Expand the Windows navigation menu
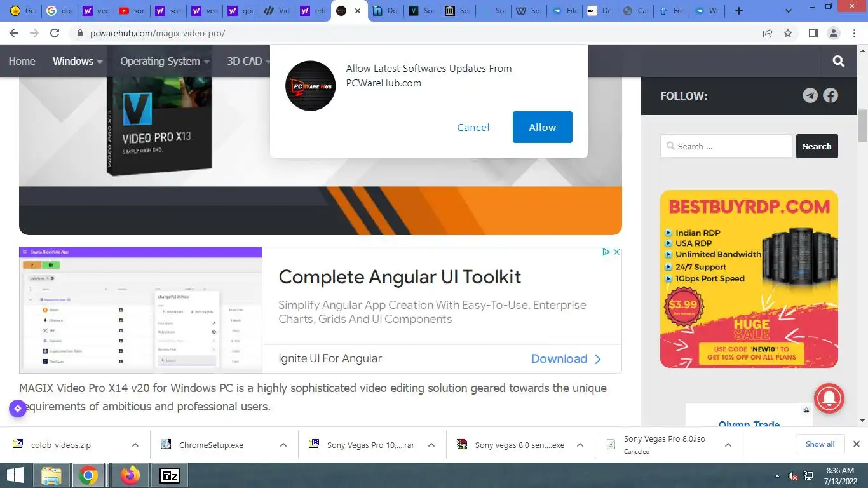Image resolution: width=868 pixels, height=488 pixels. (78, 61)
